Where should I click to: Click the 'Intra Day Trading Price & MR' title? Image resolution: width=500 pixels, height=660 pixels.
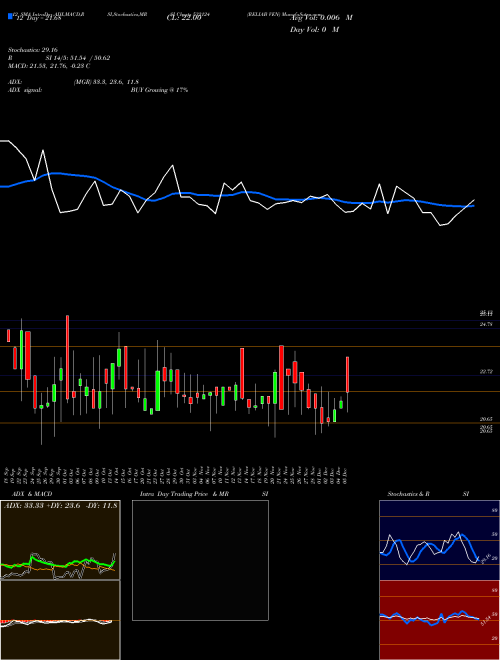pos(185,494)
